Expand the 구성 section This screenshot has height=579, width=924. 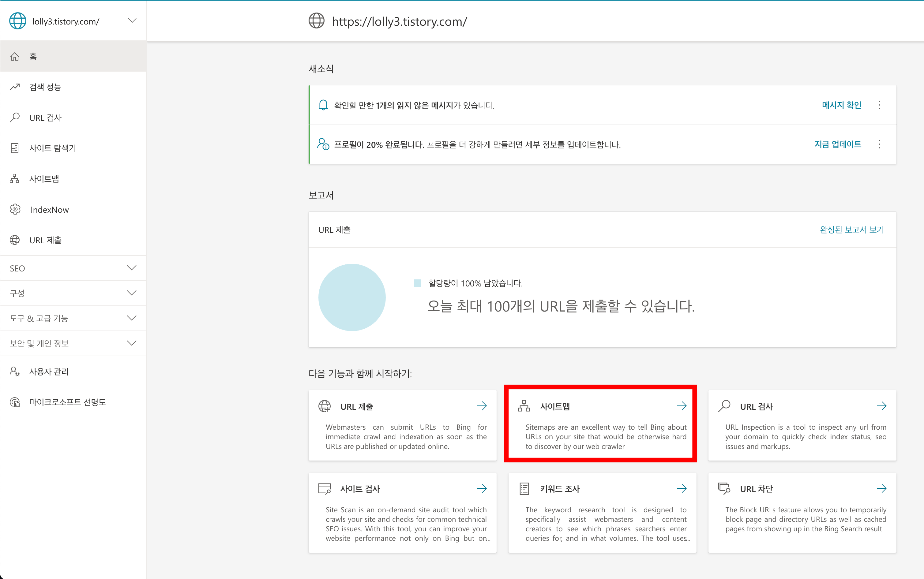[73, 293]
